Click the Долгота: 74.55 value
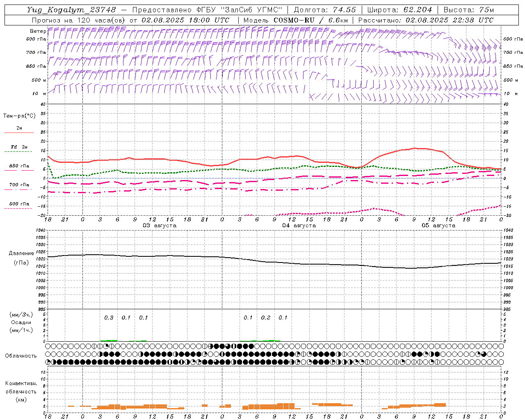The image size is (525, 420). [325, 10]
